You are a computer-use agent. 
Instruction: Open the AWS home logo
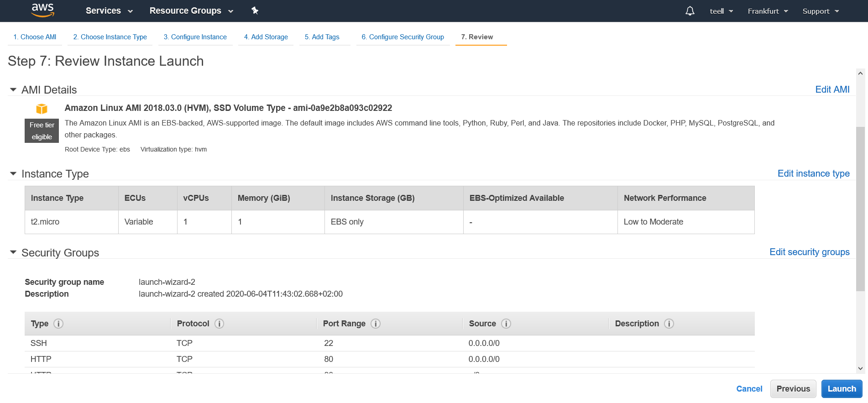click(x=43, y=10)
